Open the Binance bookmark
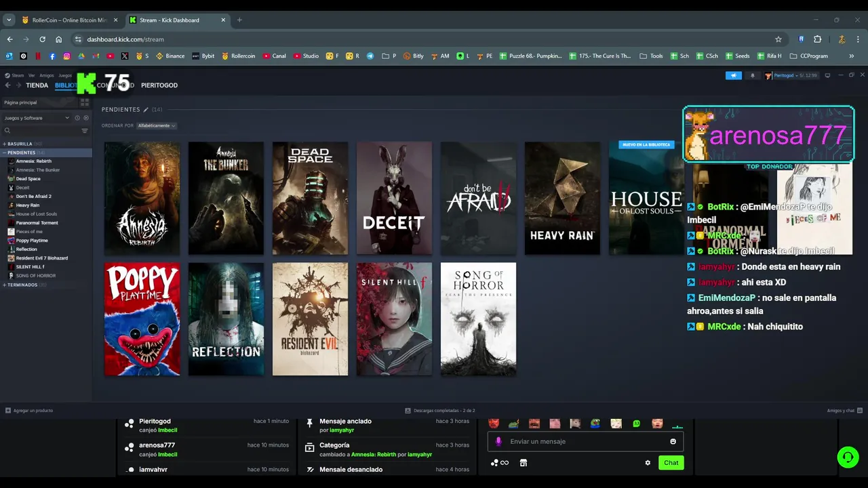Screen dimensions: 868x488 click(x=170, y=56)
